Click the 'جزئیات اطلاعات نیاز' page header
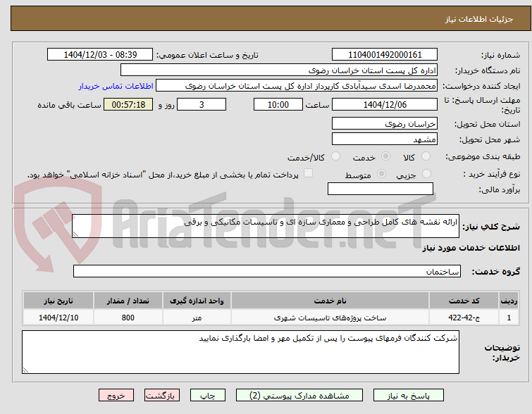This screenshot has width=532, height=414. tap(479, 19)
